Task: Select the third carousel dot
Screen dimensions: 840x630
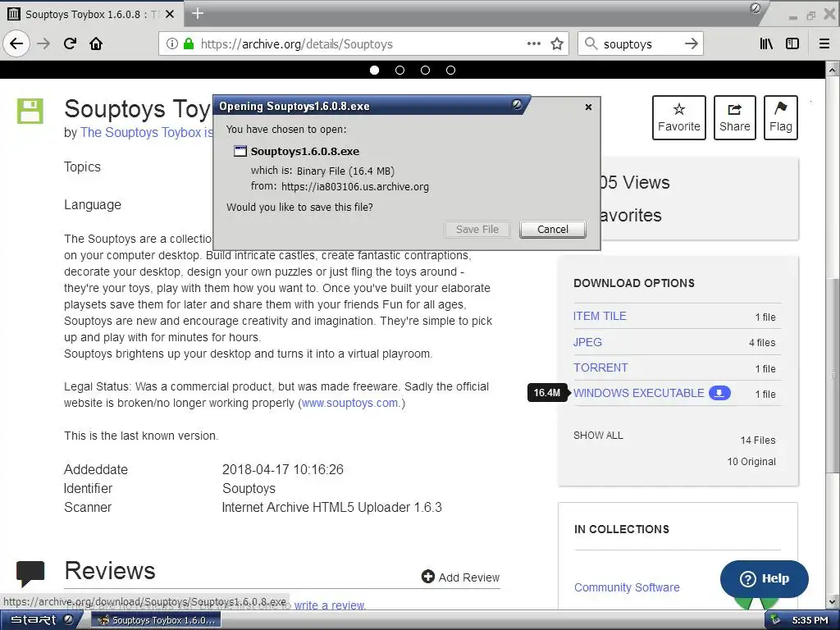Action: click(426, 71)
